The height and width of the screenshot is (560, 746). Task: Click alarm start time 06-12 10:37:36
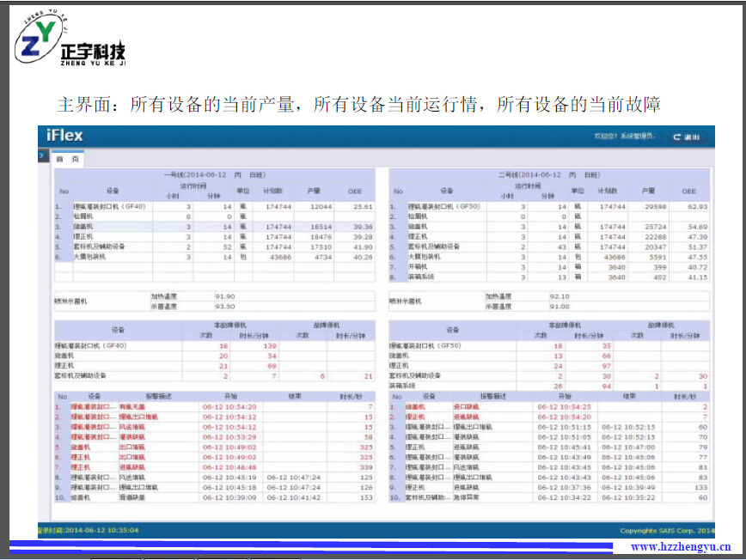click(565, 488)
